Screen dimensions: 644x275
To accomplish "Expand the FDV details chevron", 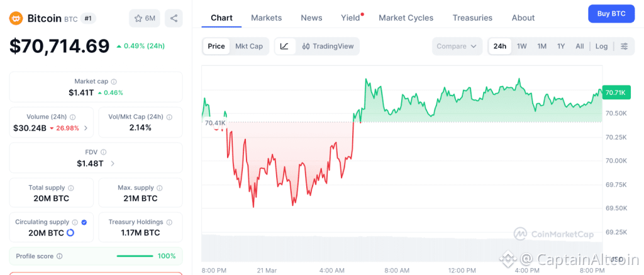I will pyautogui.click(x=113, y=163).
